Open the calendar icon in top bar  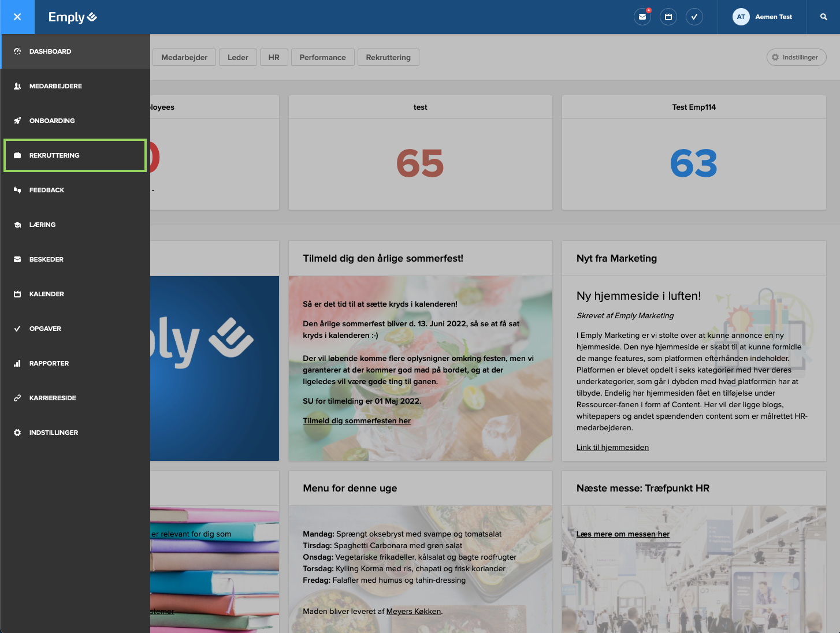(668, 17)
